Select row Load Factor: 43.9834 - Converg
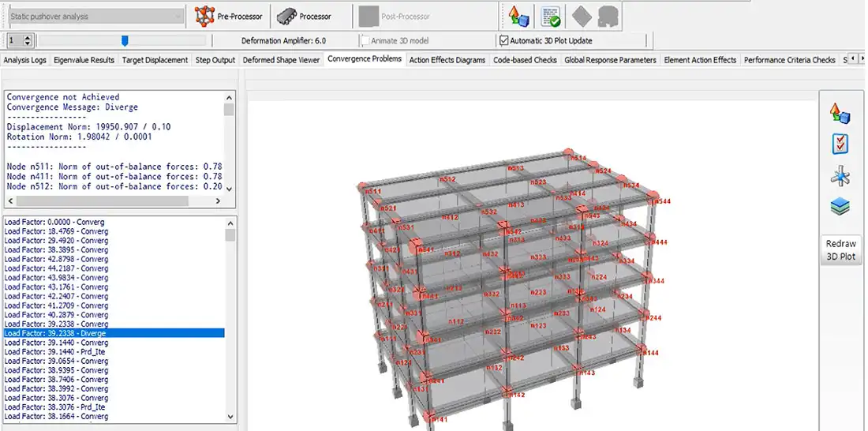This screenshot has width=868, height=431. pos(114,278)
